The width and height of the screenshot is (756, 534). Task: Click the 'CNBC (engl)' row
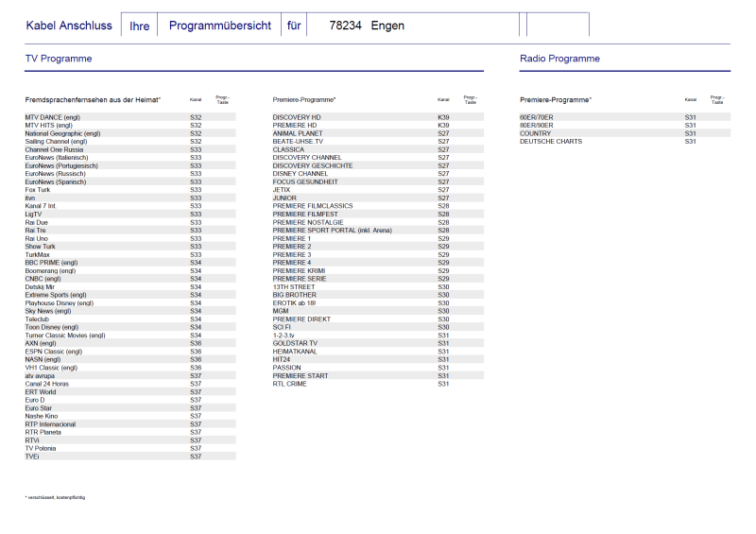click(x=130, y=279)
